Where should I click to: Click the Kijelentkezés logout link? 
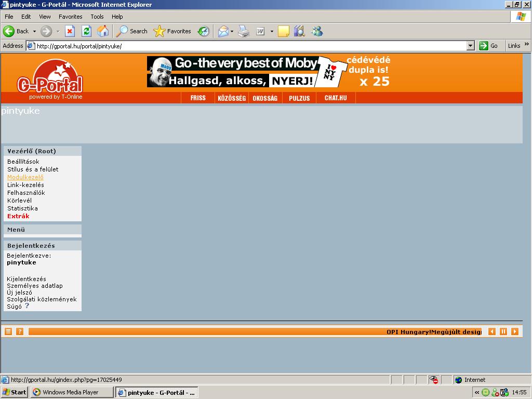click(26, 279)
